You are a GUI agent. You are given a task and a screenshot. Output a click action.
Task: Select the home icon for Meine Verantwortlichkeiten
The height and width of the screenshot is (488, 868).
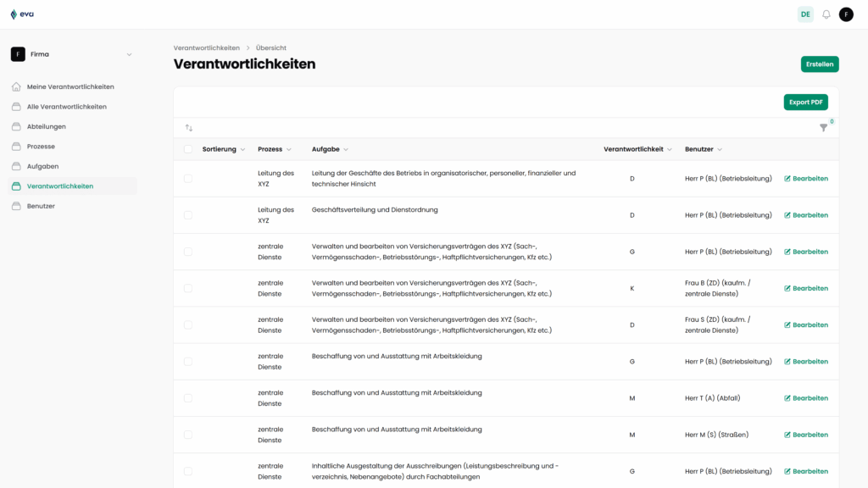[x=15, y=86]
